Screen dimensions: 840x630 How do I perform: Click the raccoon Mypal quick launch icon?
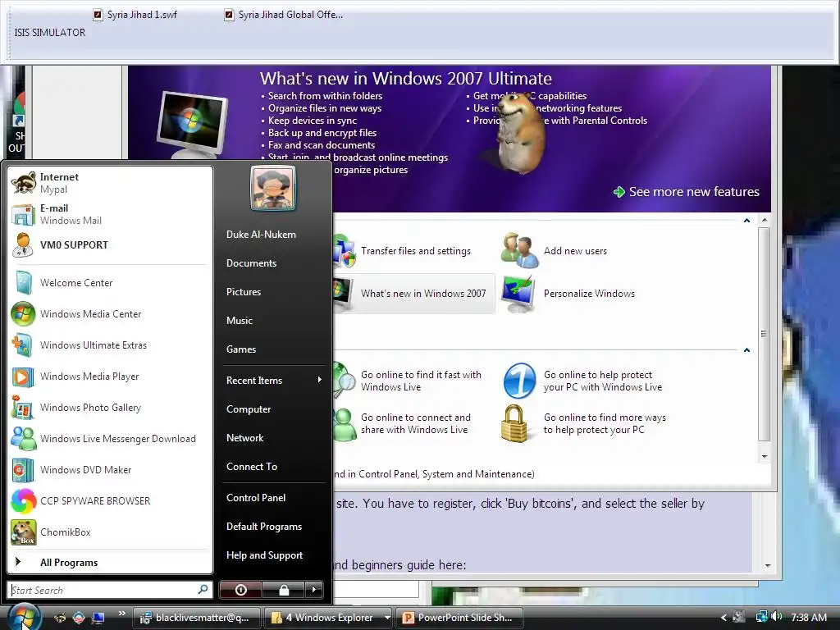60,618
